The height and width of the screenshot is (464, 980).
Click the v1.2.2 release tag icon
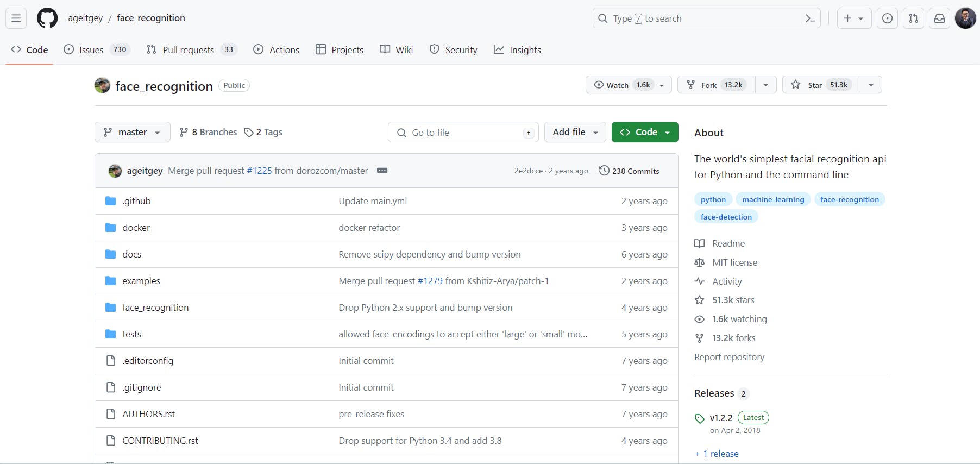point(700,418)
